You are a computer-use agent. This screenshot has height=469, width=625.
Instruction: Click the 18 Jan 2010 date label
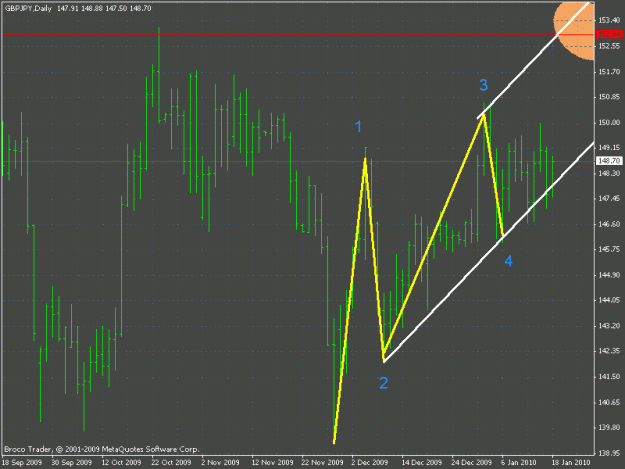pyautogui.click(x=571, y=463)
